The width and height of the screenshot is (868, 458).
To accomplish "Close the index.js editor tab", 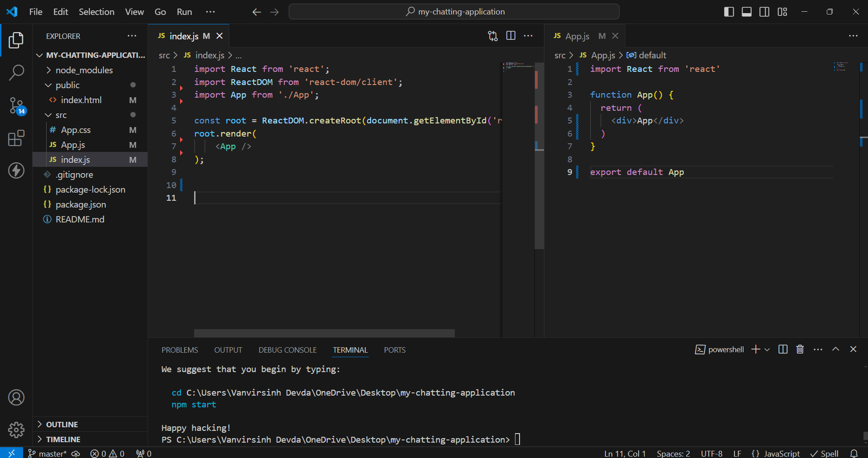I will pos(219,36).
